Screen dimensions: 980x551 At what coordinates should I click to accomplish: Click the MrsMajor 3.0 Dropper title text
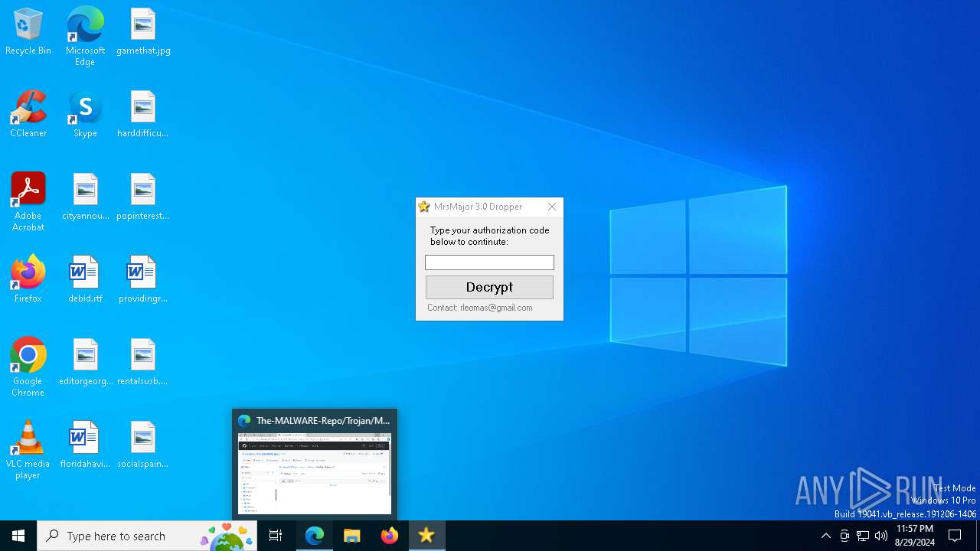(x=478, y=207)
